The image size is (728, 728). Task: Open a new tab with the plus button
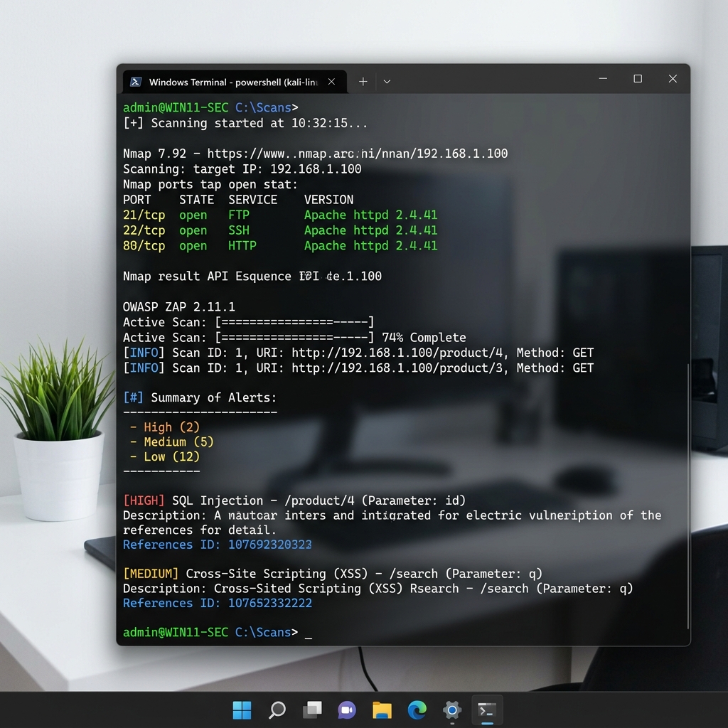point(363,82)
